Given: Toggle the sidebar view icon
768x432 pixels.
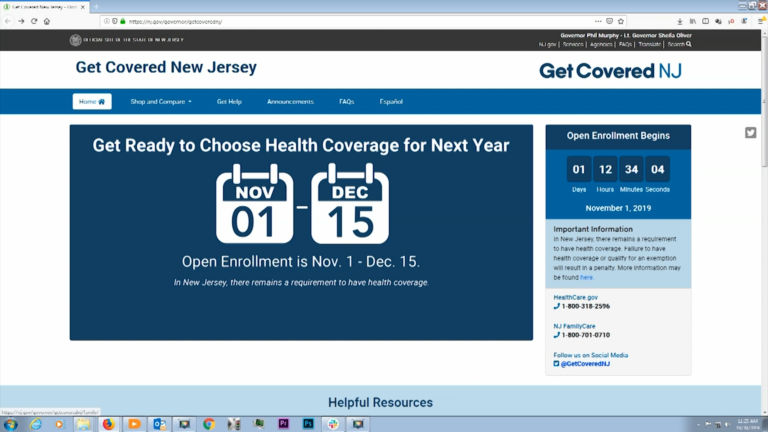Looking at the screenshot, I should click(x=705, y=22).
